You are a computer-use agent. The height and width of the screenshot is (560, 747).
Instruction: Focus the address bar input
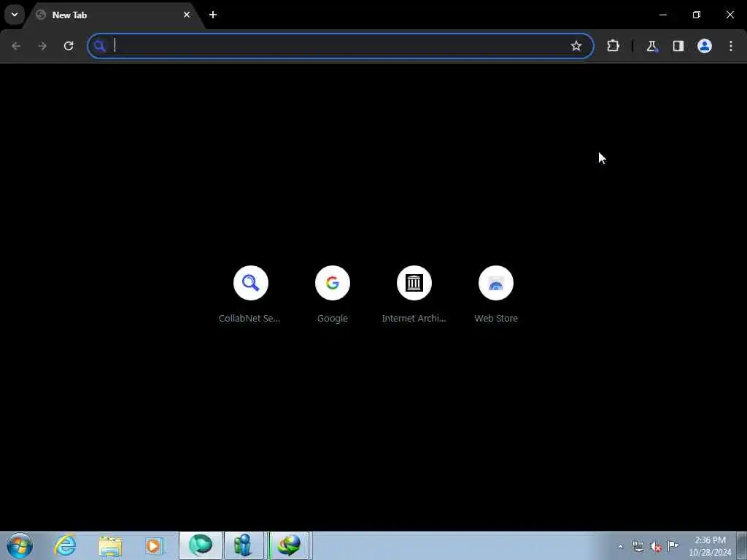[341, 46]
